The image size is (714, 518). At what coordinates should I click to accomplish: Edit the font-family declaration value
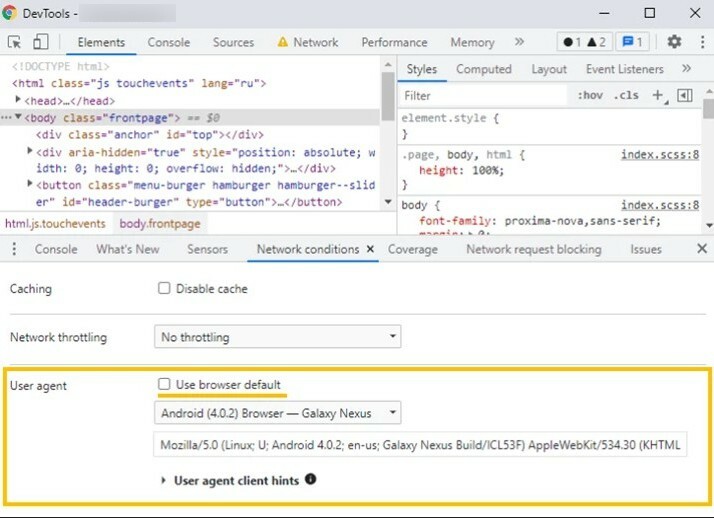tap(582, 221)
